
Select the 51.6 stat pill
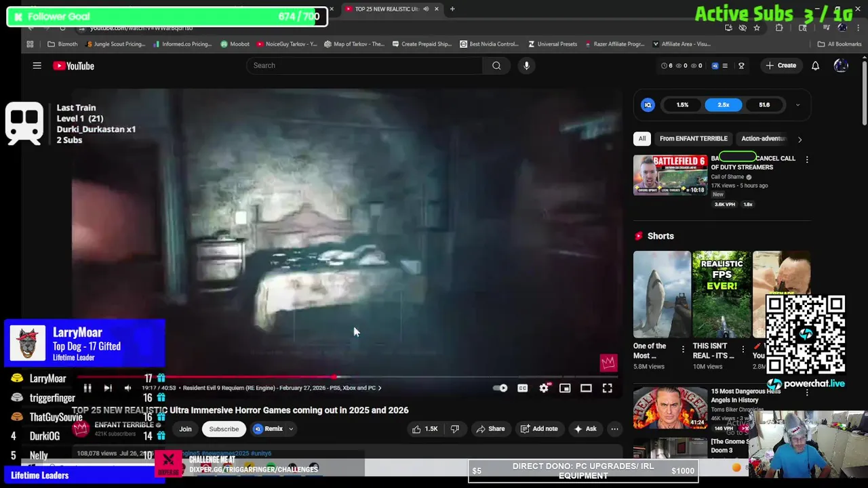[764, 105]
